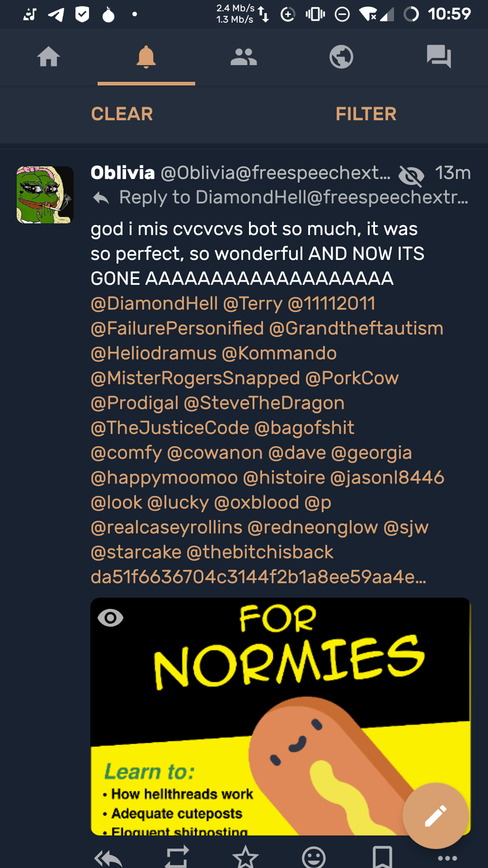The image size is (488, 868).
Task: Toggle content visibility crossed-eye icon
Action: coord(411,175)
